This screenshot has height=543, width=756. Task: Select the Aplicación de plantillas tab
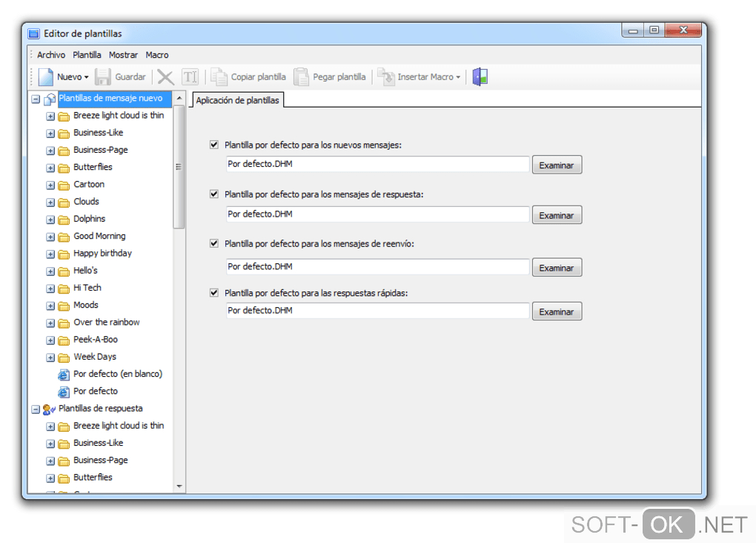click(238, 100)
